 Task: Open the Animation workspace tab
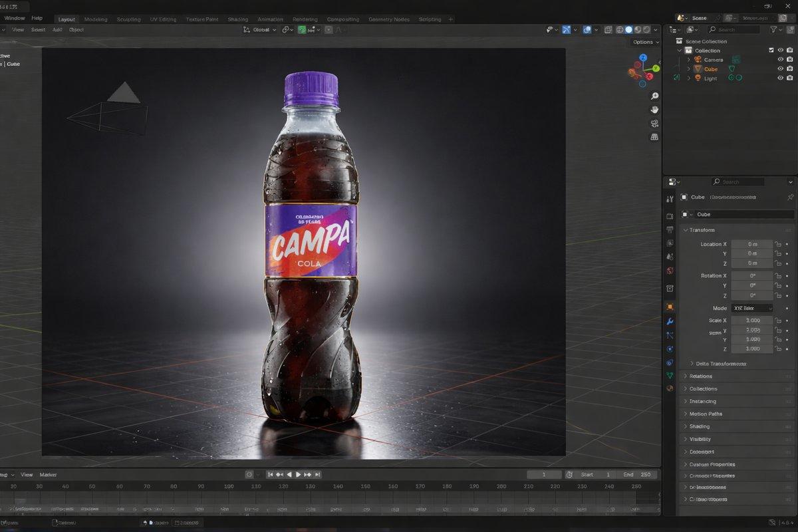pyautogui.click(x=270, y=19)
